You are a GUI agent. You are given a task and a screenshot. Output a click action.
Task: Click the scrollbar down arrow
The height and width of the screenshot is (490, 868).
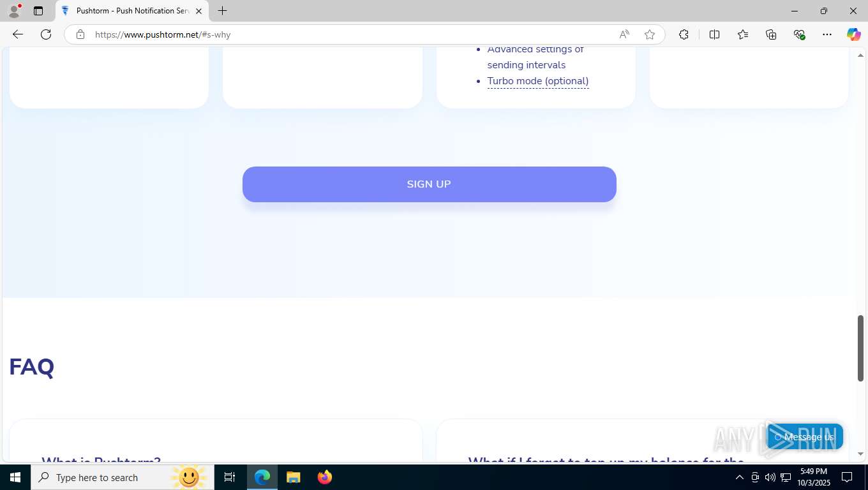pyautogui.click(x=860, y=454)
